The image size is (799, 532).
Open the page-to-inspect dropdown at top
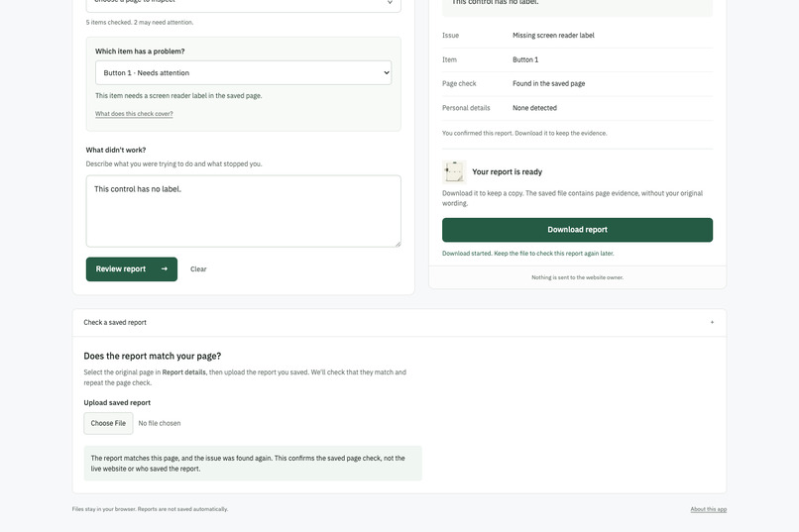pyautogui.click(x=243, y=4)
